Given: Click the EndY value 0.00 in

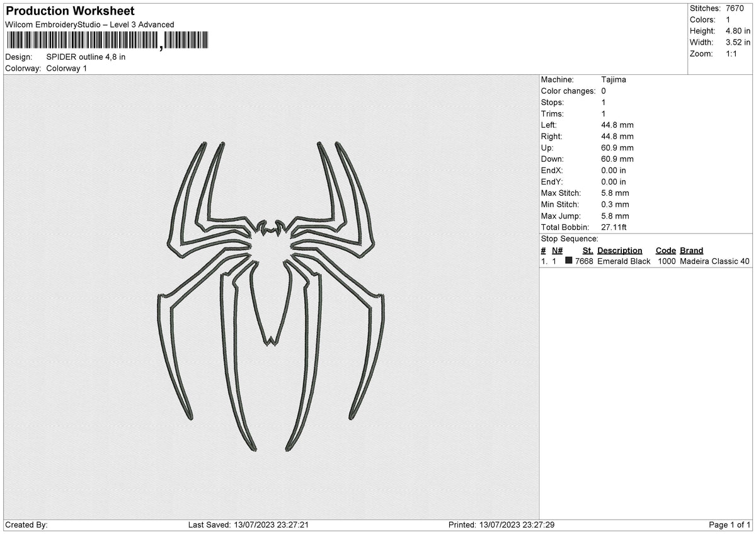Looking at the screenshot, I should pyautogui.click(x=614, y=182).
